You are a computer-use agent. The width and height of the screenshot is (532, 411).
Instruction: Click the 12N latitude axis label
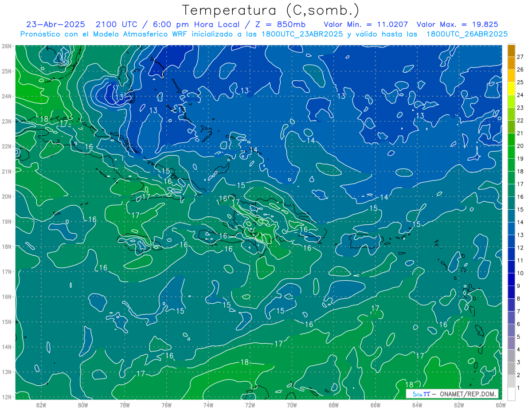(x=6, y=397)
